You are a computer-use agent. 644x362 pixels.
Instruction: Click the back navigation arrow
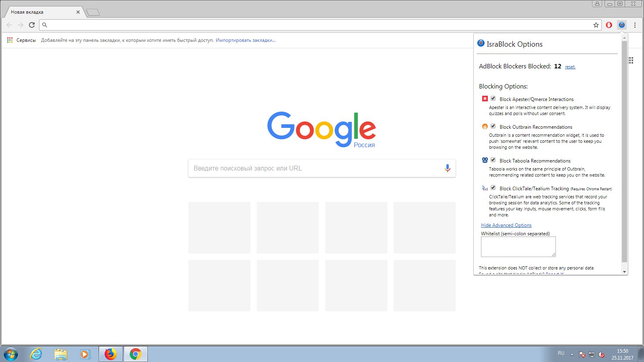pos(9,25)
